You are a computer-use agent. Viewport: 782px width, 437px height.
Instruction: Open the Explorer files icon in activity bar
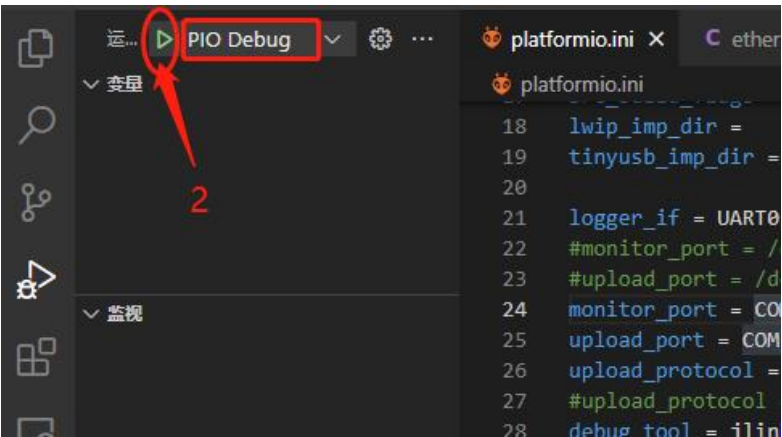click(x=35, y=48)
